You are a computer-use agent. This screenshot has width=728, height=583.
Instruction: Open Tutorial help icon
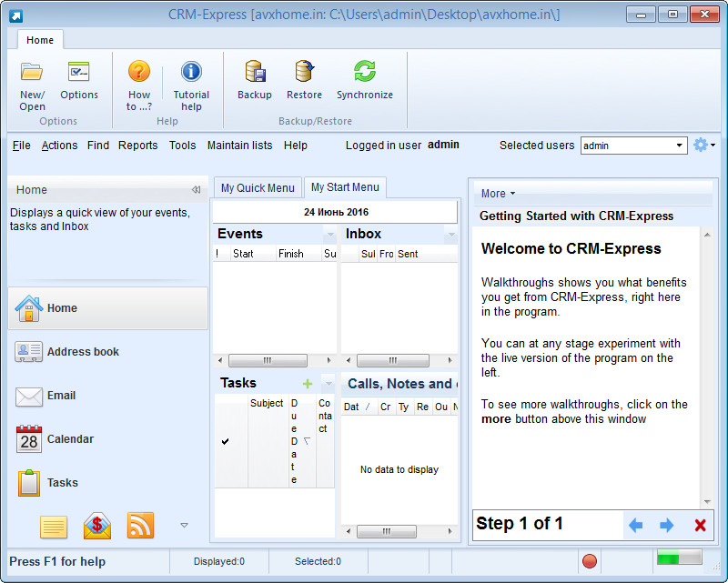coord(191,72)
